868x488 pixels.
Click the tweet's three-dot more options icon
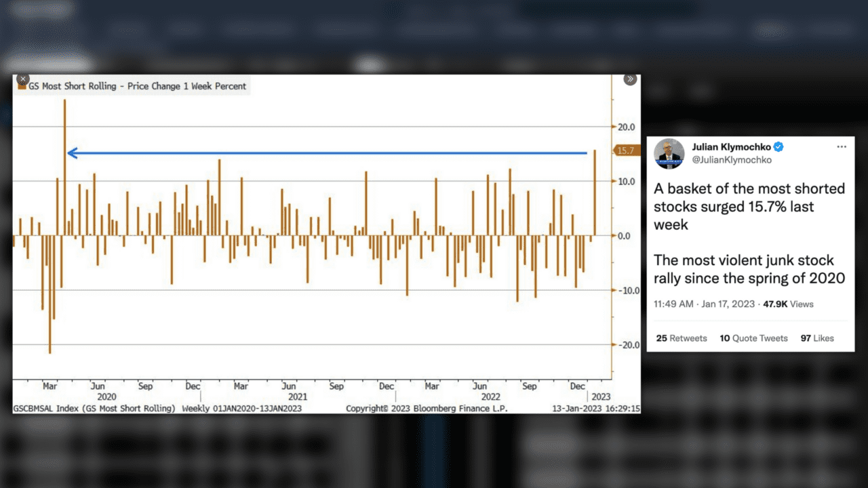[842, 147]
